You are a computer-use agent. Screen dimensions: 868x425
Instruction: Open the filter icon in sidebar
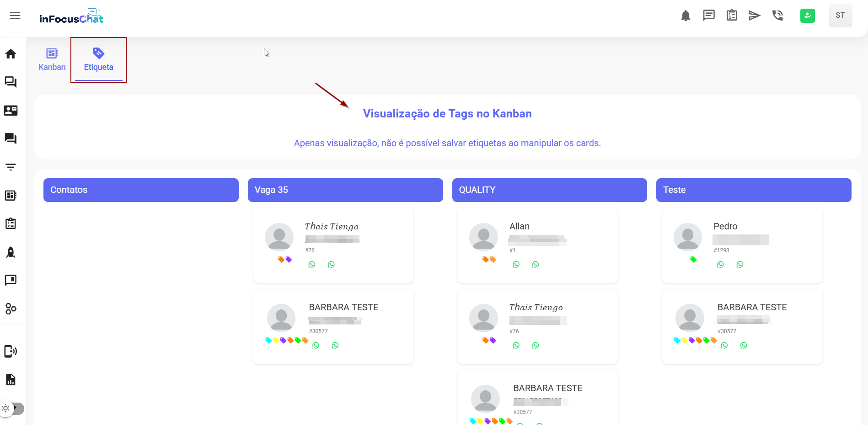(x=11, y=167)
